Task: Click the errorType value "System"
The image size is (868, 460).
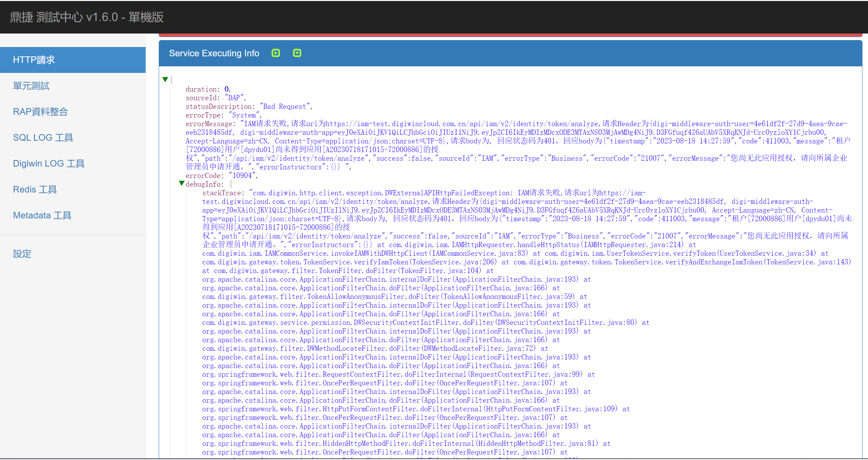Action: point(244,115)
